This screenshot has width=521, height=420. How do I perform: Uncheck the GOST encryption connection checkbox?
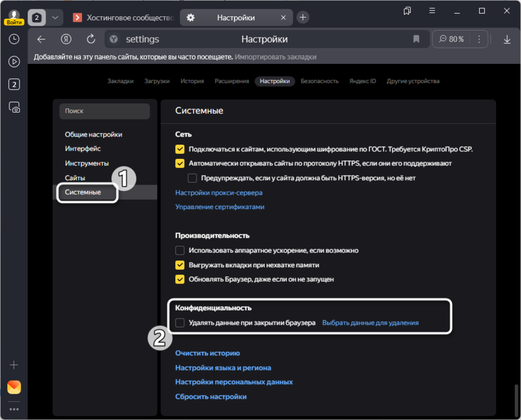[x=180, y=149]
